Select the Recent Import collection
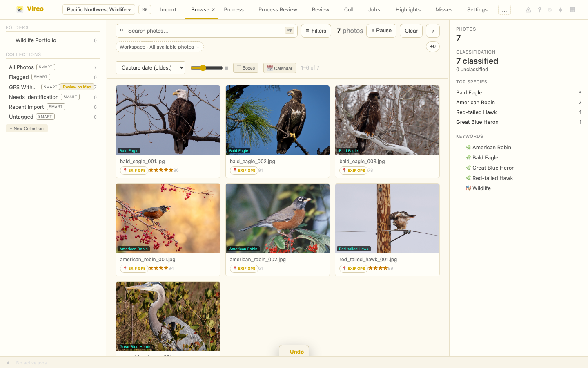This screenshot has height=368, width=588. point(53,107)
